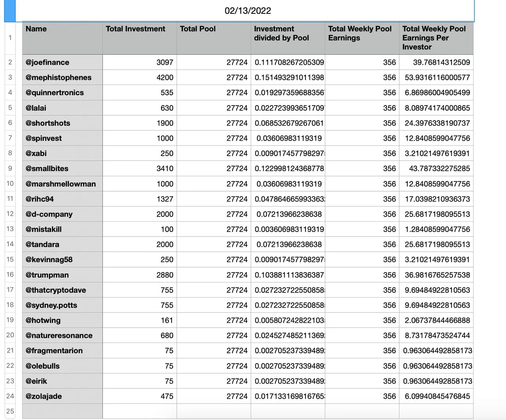
Task: Select the table title 02/13/2022
Action: 248,11
